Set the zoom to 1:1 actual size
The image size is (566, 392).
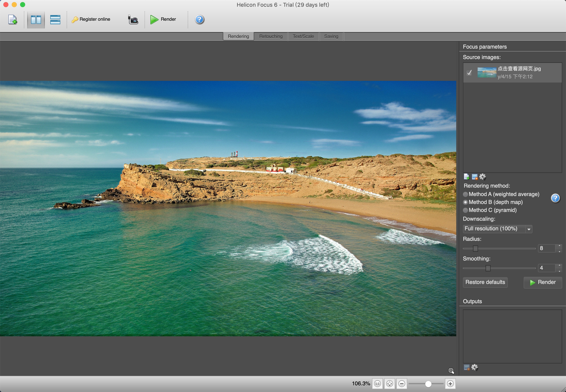377,383
